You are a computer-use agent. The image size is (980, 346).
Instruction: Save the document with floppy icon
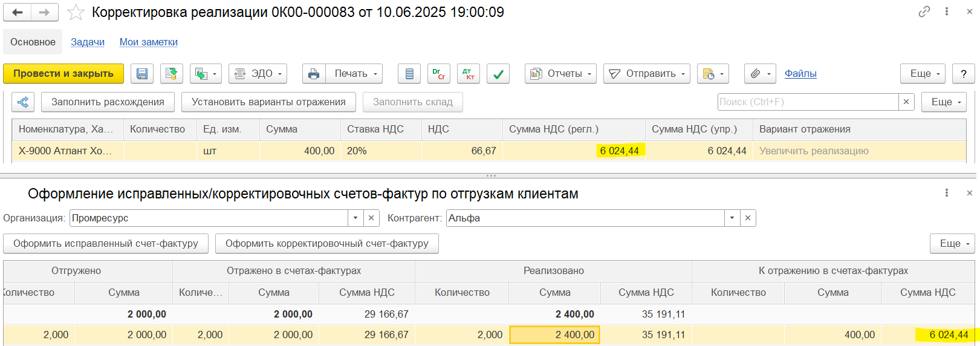pos(142,74)
